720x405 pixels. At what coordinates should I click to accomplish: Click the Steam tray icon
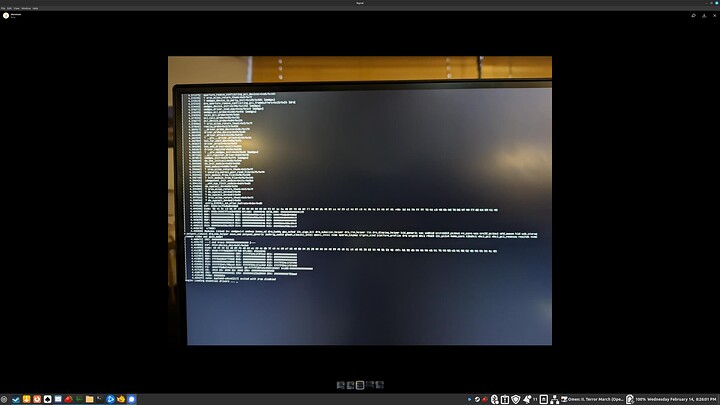tap(477, 399)
